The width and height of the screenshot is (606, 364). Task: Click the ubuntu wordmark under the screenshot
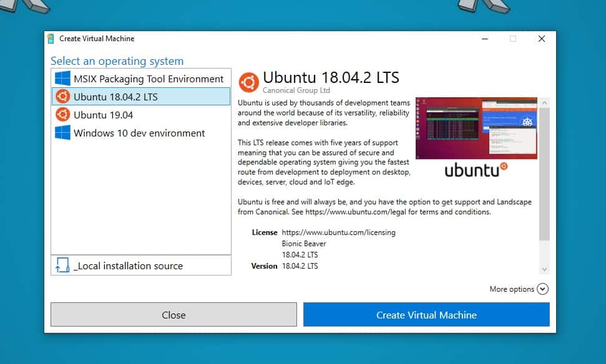476,170
